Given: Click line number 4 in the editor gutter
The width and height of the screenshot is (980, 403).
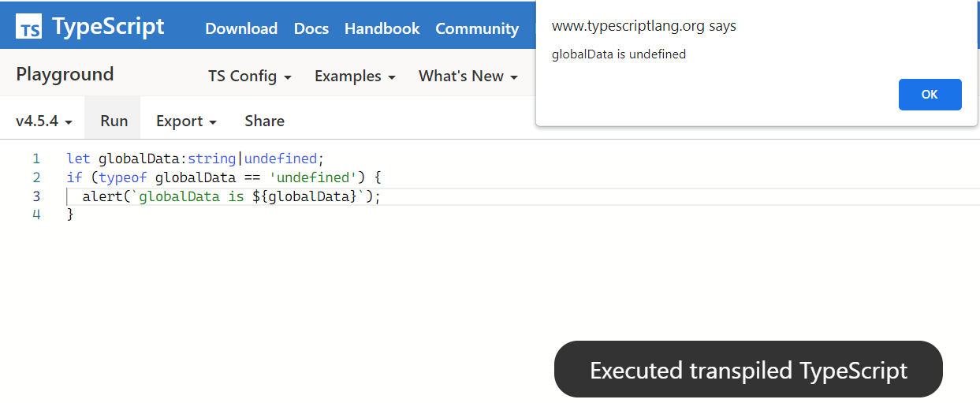Looking at the screenshot, I should pos(36,215).
